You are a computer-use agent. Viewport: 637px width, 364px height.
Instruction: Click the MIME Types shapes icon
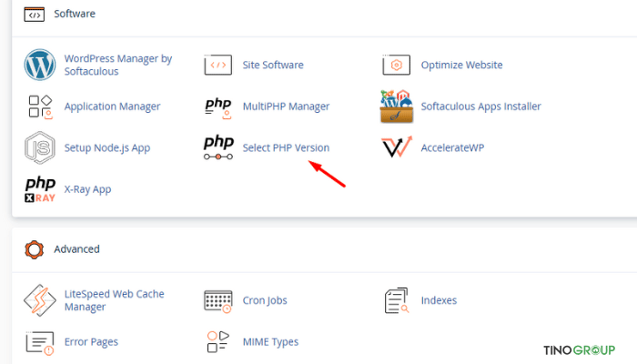[x=218, y=341]
